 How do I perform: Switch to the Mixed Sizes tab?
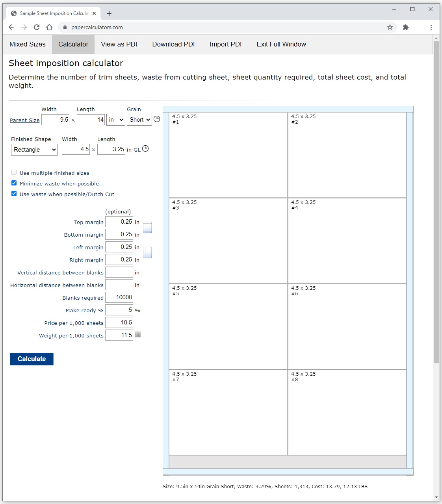(28, 44)
